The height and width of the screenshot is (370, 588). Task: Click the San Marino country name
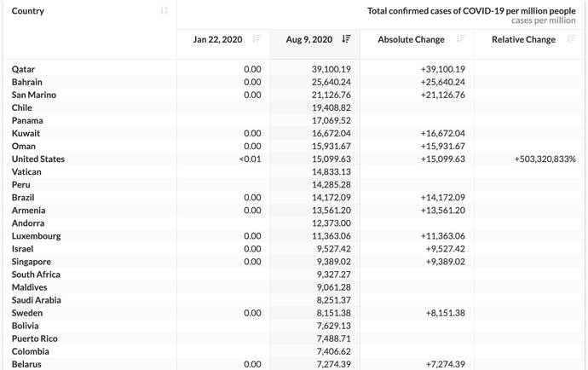pyautogui.click(x=34, y=95)
